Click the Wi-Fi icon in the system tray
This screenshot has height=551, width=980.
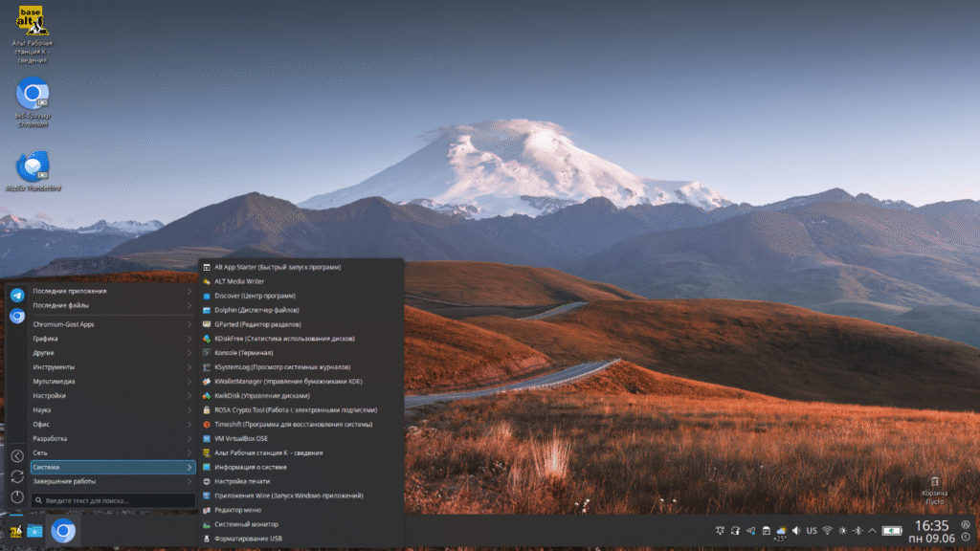pos(827,531)
